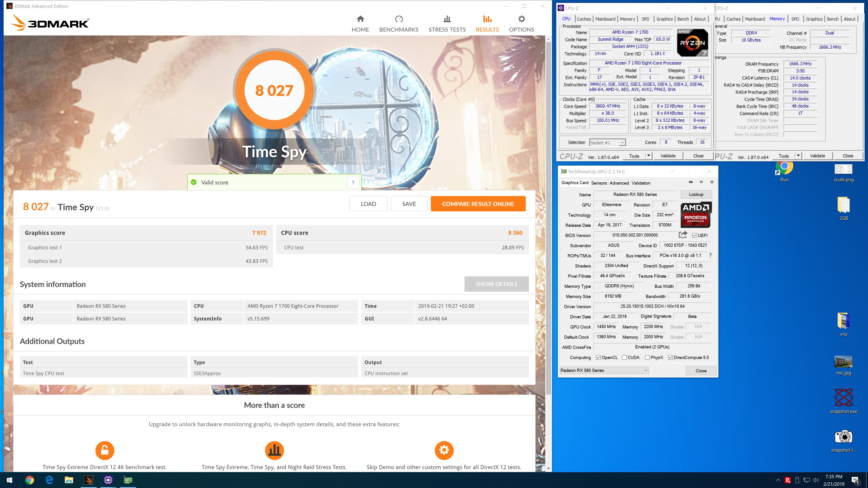Open the Bench tab in left CPU-Z
The height and width of the screenshot is (488, 868).
[x=683, y=19]
